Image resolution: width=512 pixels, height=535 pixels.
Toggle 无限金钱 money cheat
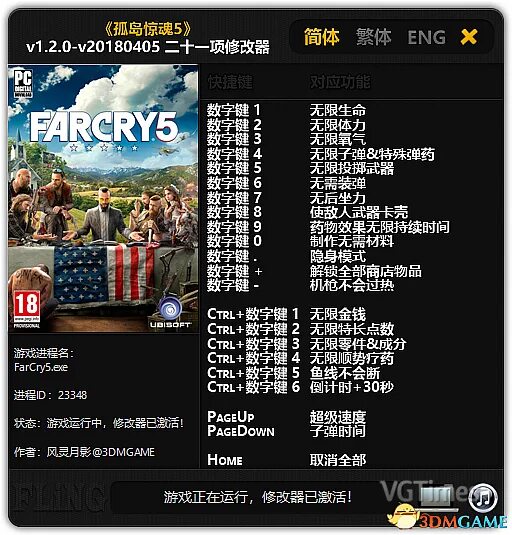pos(338,314)
